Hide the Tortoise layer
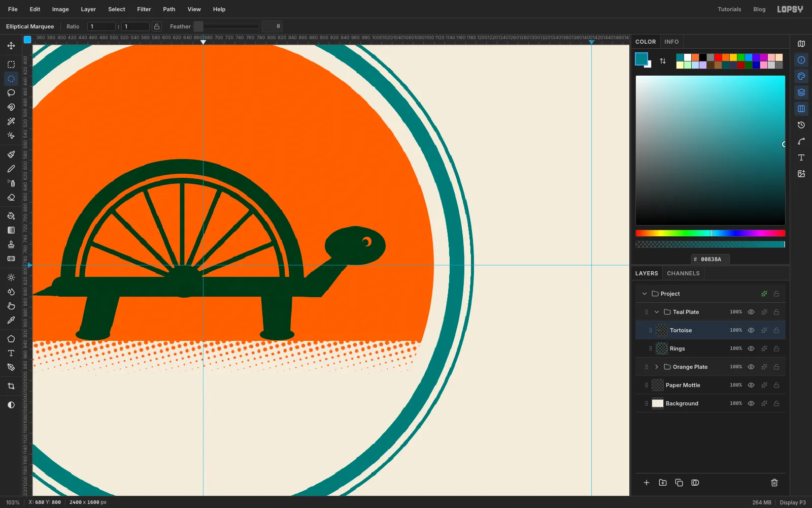The width and height of the screenshot is (812, 508). pyautogui.click(x=751, y=330)
